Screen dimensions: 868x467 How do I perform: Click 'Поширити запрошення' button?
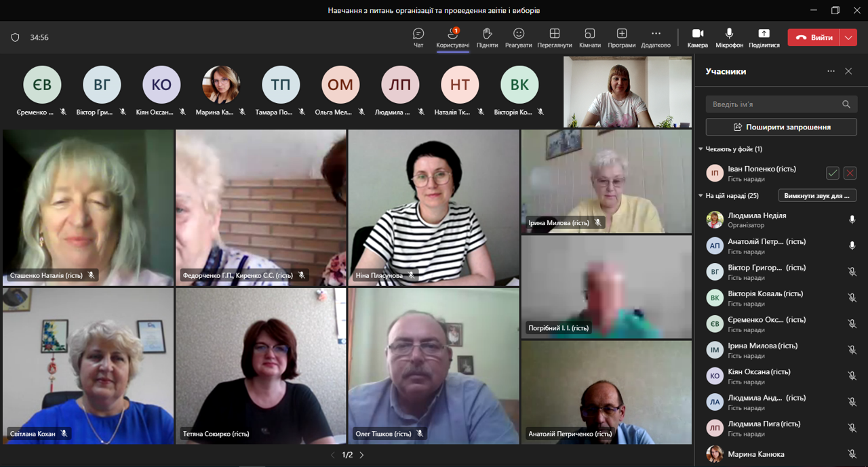[x=781, y=127]
